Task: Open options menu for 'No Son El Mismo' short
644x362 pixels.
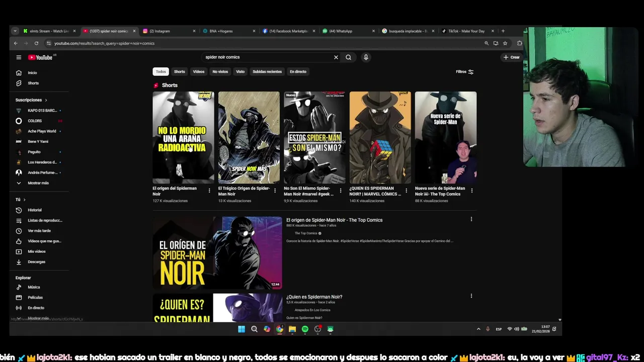Action: click(341, 191)
